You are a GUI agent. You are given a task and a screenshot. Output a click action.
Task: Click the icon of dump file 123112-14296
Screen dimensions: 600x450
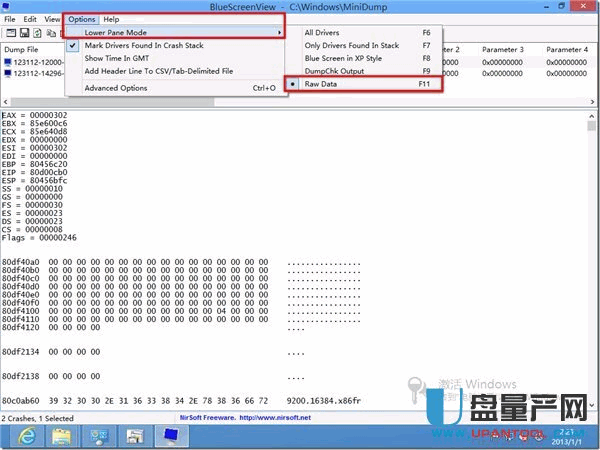point(8,73)
